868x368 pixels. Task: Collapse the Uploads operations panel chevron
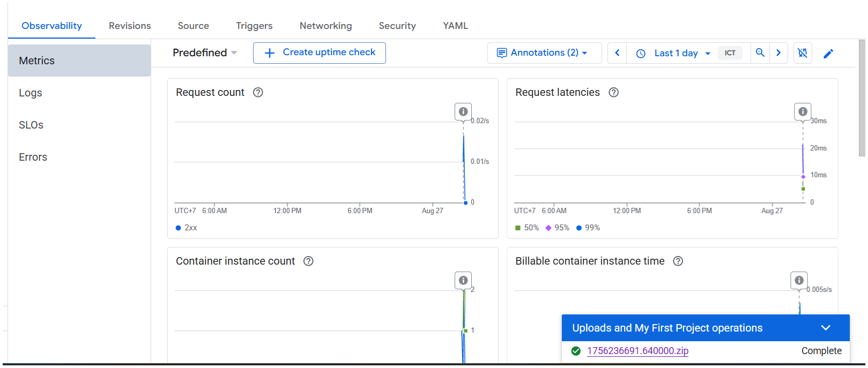click(x=826, y=328)
